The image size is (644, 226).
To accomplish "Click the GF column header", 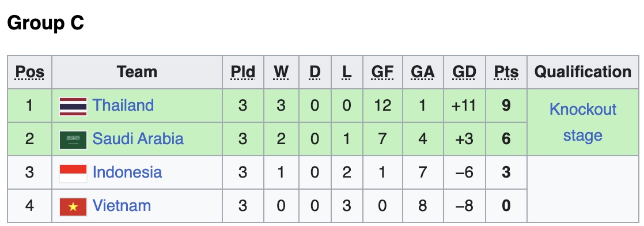I will click(382, 72).
